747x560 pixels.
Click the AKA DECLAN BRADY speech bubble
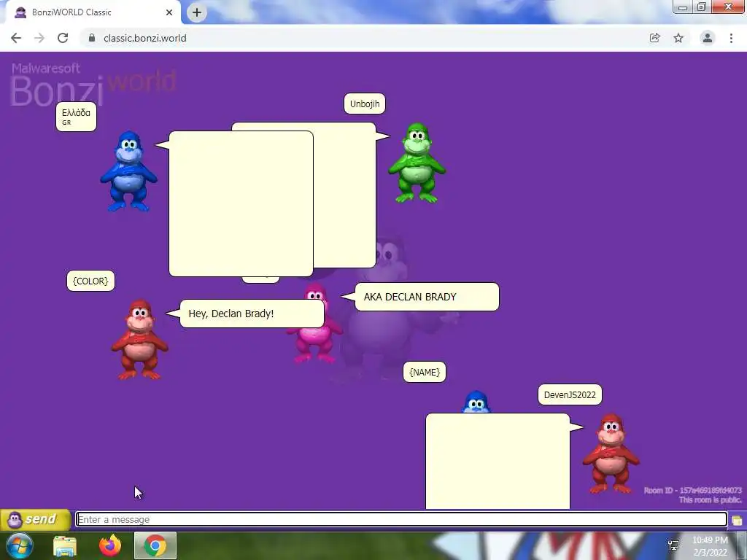pos(427,297)
